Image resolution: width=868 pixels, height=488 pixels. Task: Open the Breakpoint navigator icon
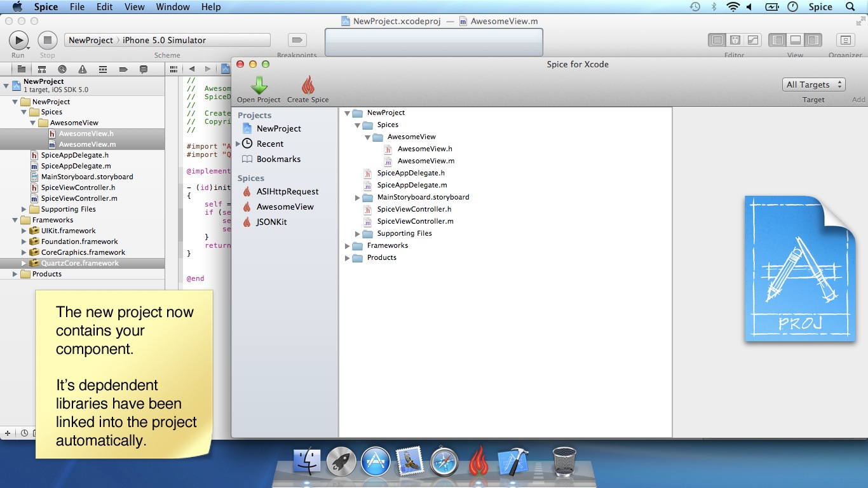[x=123, y=69]
